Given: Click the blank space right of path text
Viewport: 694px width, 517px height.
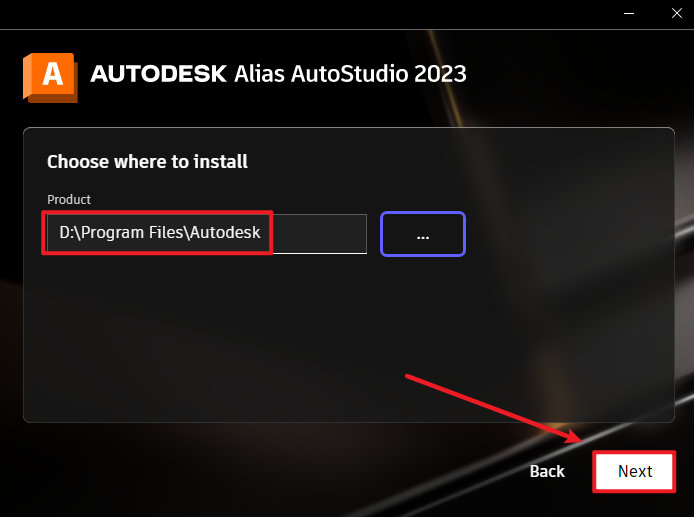Looking at the screenshot, I should click(x=320, y=234).
